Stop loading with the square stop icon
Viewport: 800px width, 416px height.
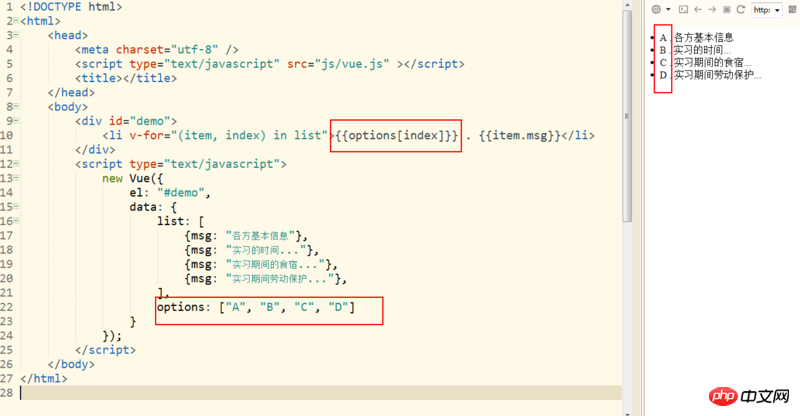pyautogui.click(x=727, y=9)
